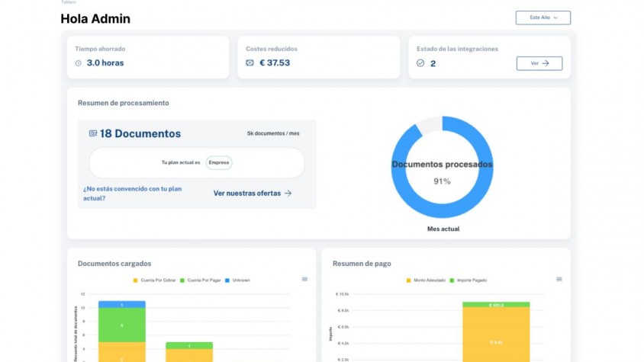644x362 pixels.
Task: Open the Ver nuestras ofertas link
Action: pyautogui.click(x=253, y=194)
